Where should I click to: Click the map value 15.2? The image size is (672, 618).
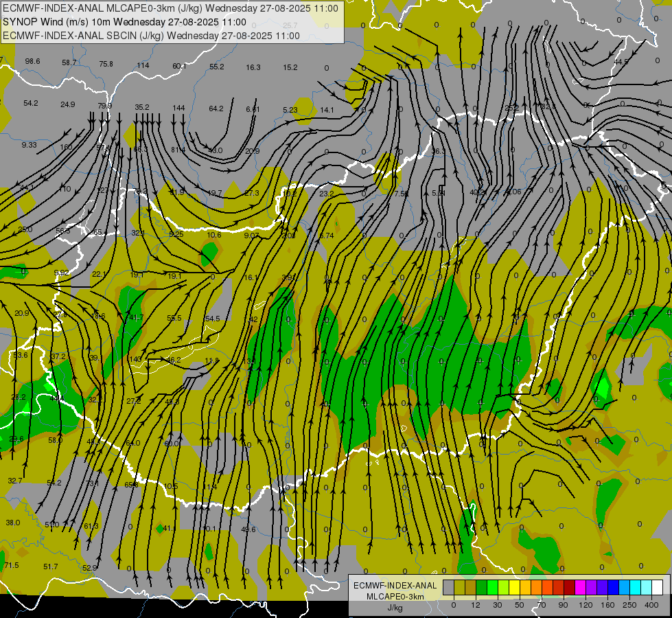click(x=290, y=67)
